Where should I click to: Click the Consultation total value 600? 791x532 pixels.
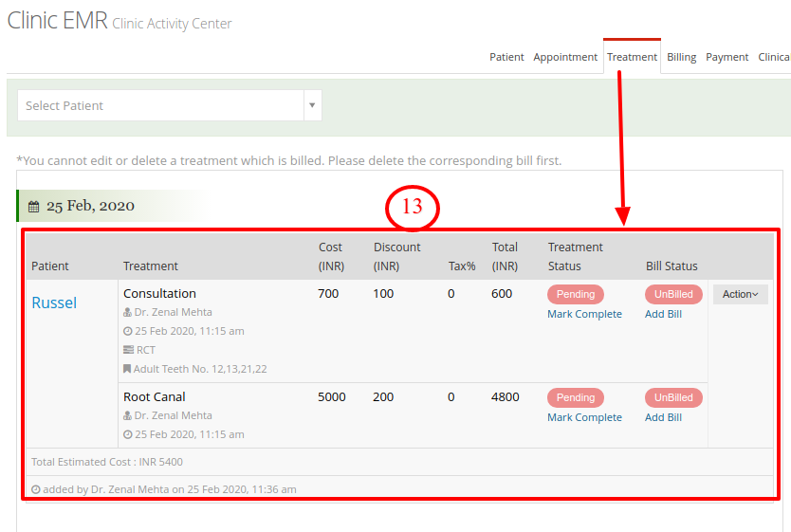[502, 293]
